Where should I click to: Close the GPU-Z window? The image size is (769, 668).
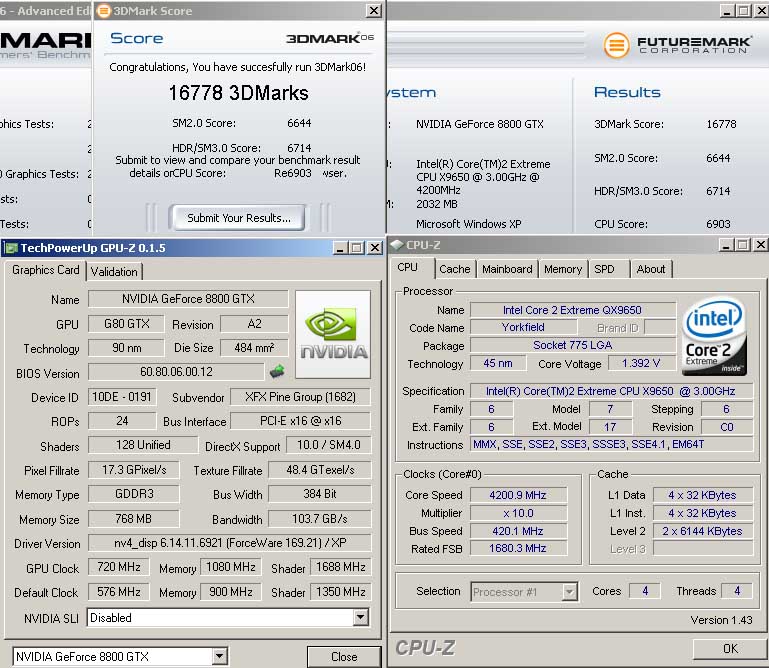click(x=375, y=248)
